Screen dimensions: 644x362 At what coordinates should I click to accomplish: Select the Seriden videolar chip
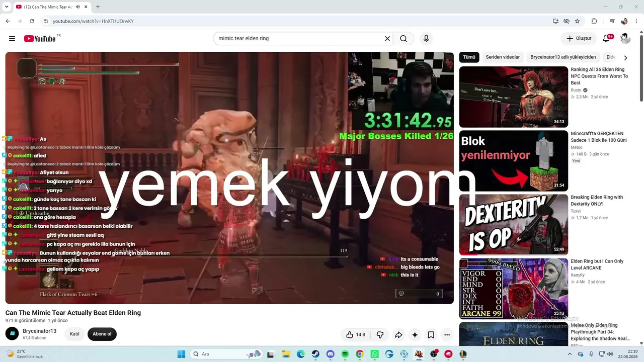[x=503, y=57]
